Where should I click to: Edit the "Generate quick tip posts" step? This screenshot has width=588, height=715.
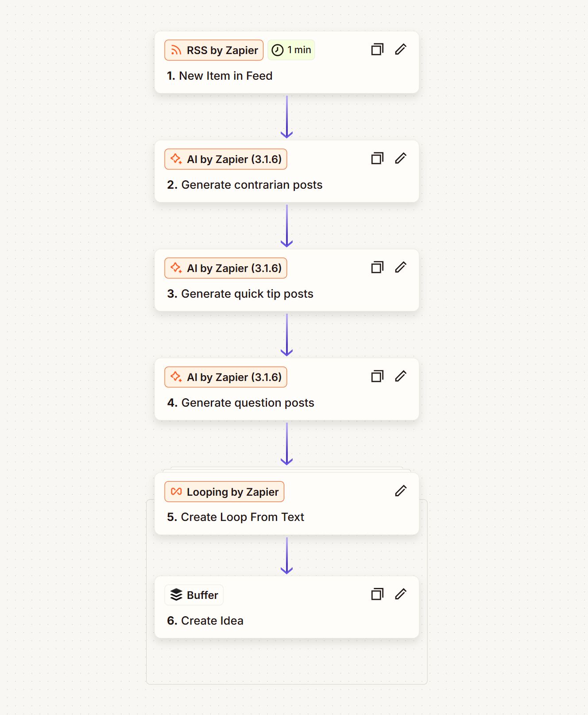(x=401, y=267)
